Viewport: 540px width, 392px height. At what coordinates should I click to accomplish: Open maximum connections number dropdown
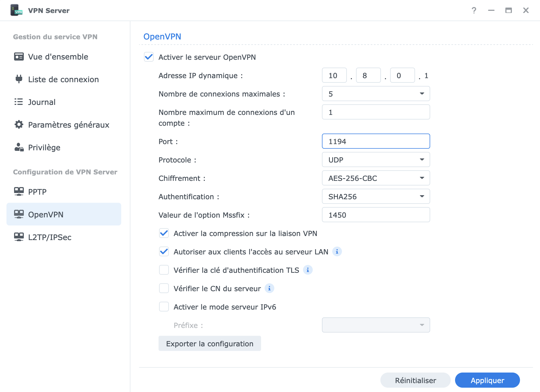click(x=376, y=94)
